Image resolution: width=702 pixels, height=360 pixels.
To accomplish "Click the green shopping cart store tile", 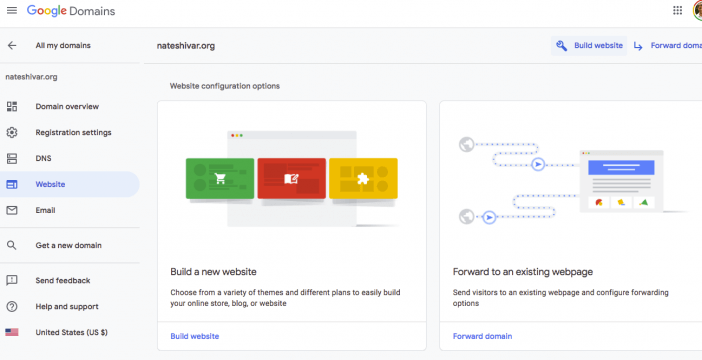I will click(x=220, y=178).
